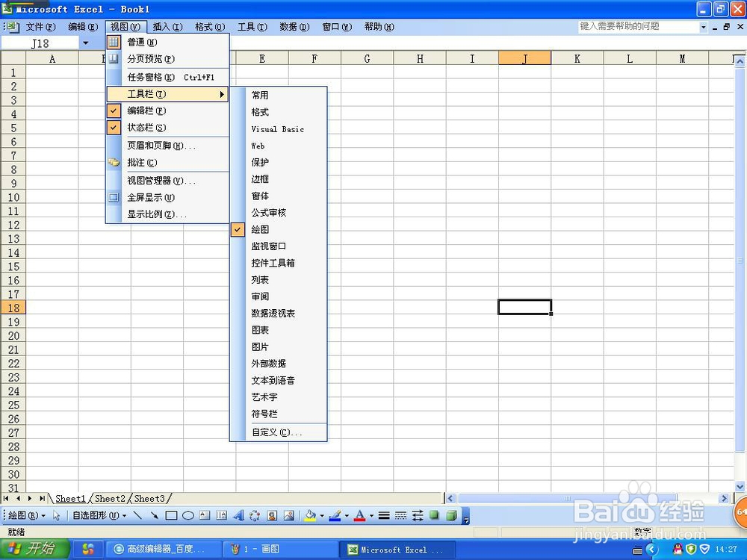This screenshot has width=747, height=560.
Task: Click the 开始 Start button
Action: click(x=34, y=549)
